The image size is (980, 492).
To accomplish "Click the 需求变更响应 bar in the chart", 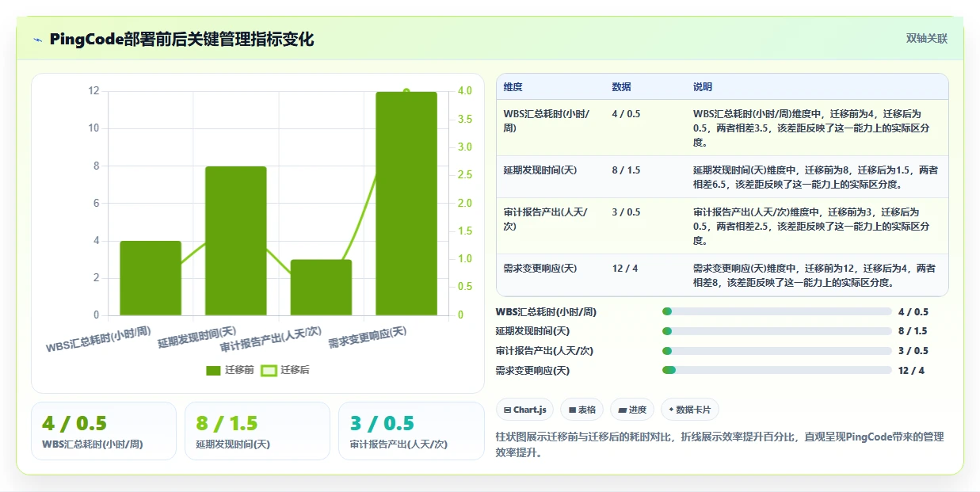I will [406, 204].
